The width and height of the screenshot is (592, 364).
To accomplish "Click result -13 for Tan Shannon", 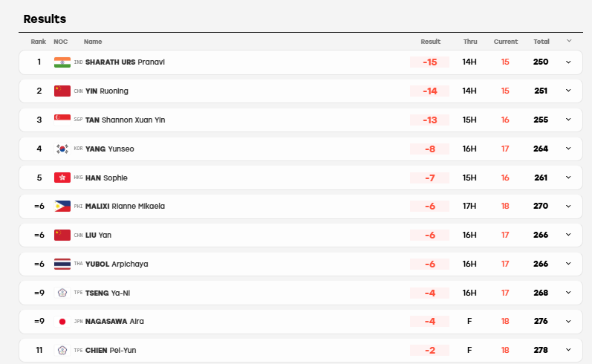I will [x=429, y=120].
